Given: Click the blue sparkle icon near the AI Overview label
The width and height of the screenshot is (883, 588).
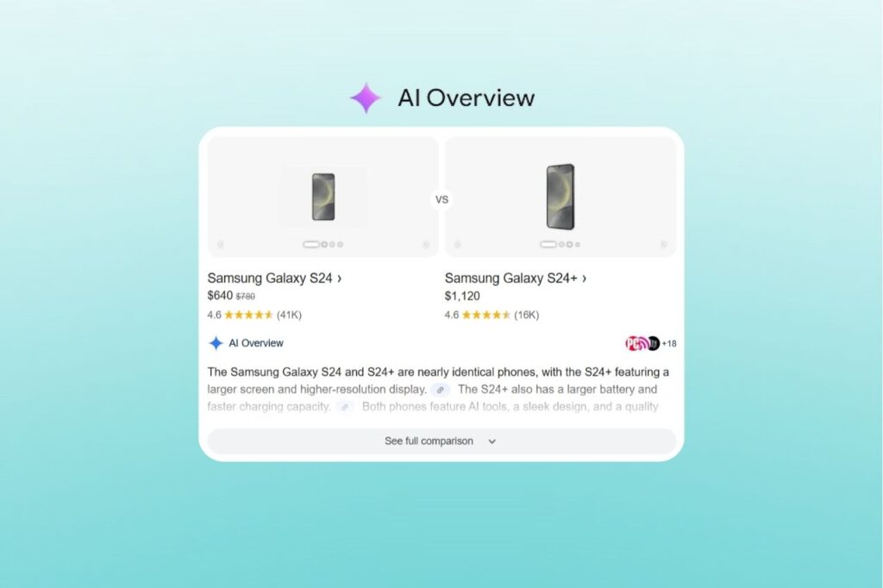Looking at the screenshot, I should 216,343.
